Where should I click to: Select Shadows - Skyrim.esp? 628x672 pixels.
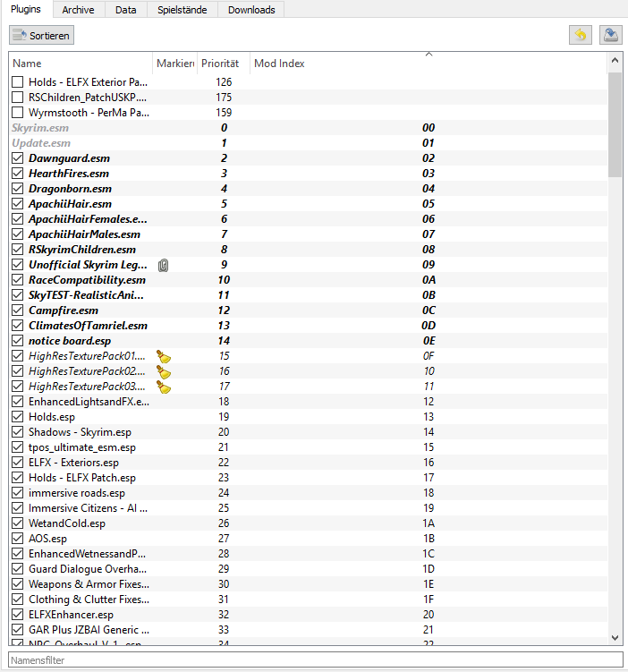pyautogui.click(x=308, y=432)
